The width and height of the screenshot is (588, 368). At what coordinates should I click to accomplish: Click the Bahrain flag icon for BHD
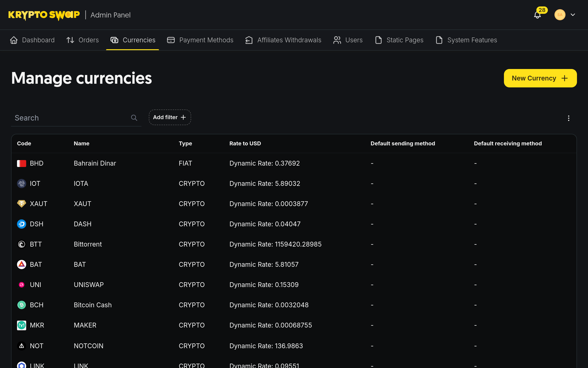point(22,163)
